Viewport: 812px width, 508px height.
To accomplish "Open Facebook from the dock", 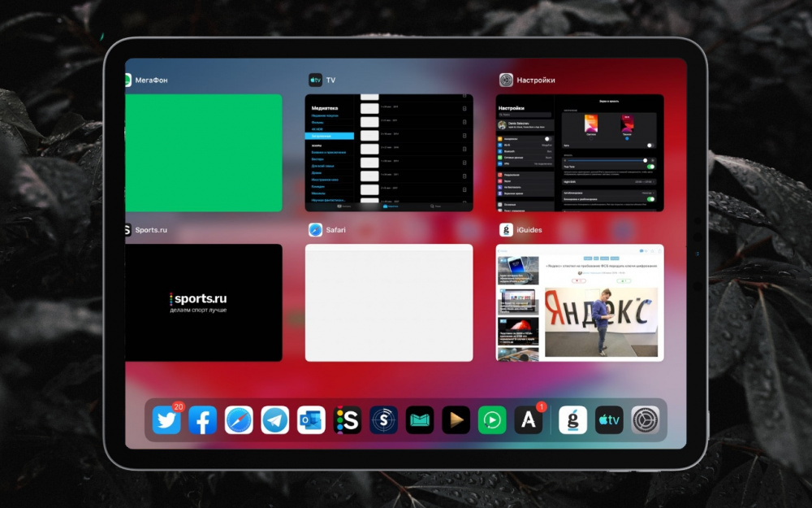I will (x=202, y=419).
